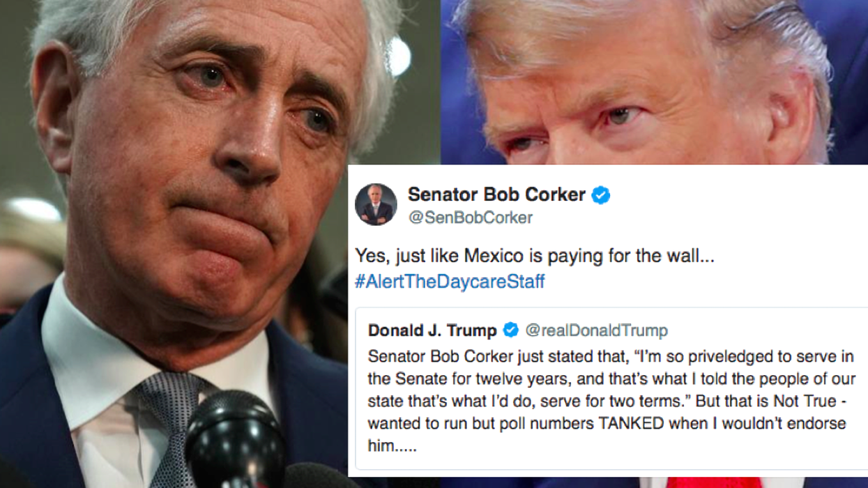This screenshot has width=868, height=488.
Task: Visit the @SenBobCorker handle link
Action: point(470,218)
